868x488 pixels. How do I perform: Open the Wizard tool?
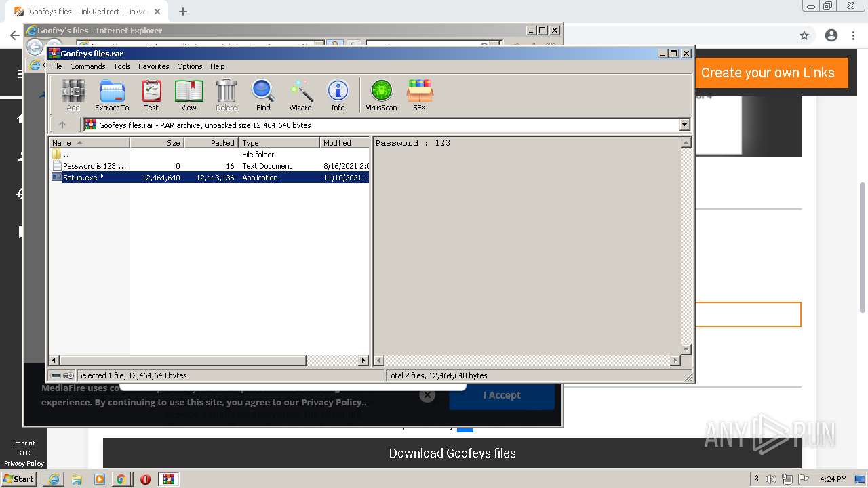(300, 95)
